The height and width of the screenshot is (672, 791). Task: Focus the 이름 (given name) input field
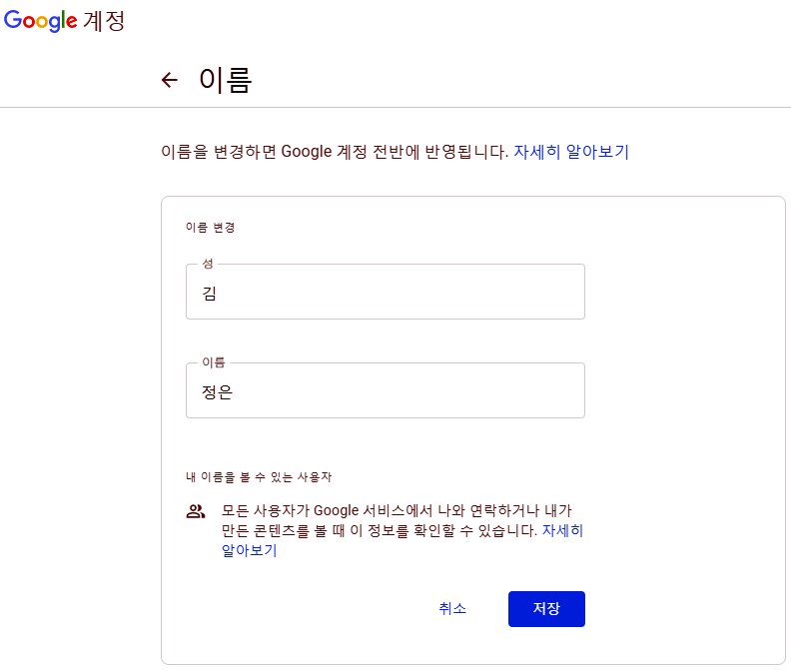(386, 390)
